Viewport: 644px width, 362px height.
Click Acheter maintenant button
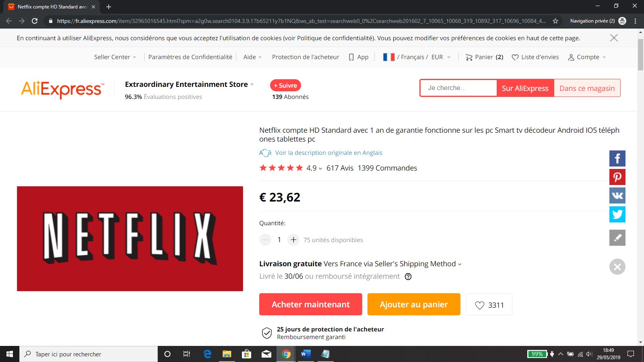click(x=311, y=304)
